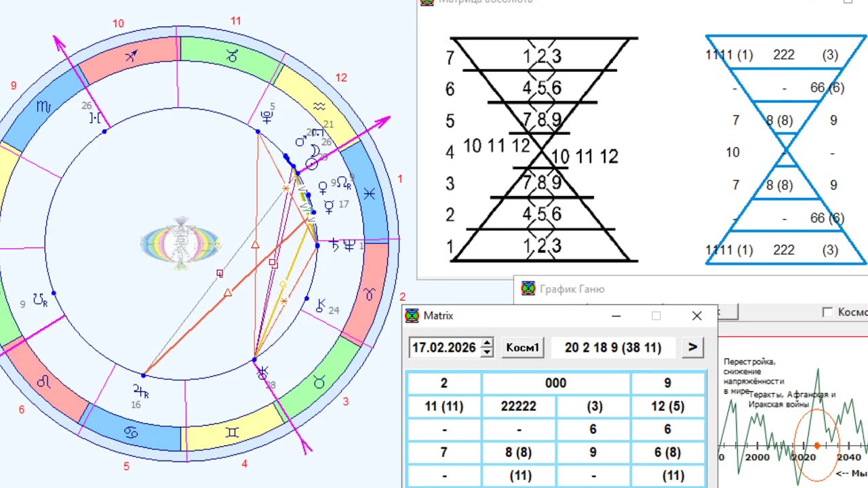Click the Sagittarius sign on the zodiac ring
The width and height of the screenshot is (868, 488).
[x=131, y=56]
